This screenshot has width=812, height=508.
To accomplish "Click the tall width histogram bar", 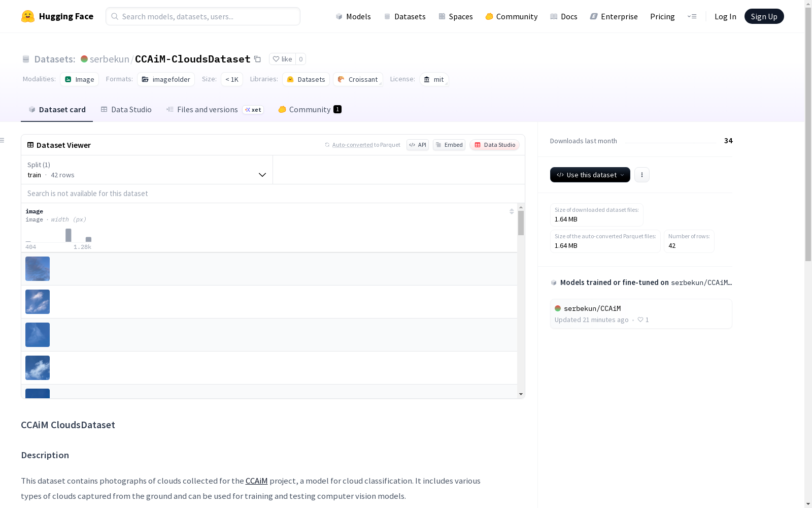I will click(69, 235).
